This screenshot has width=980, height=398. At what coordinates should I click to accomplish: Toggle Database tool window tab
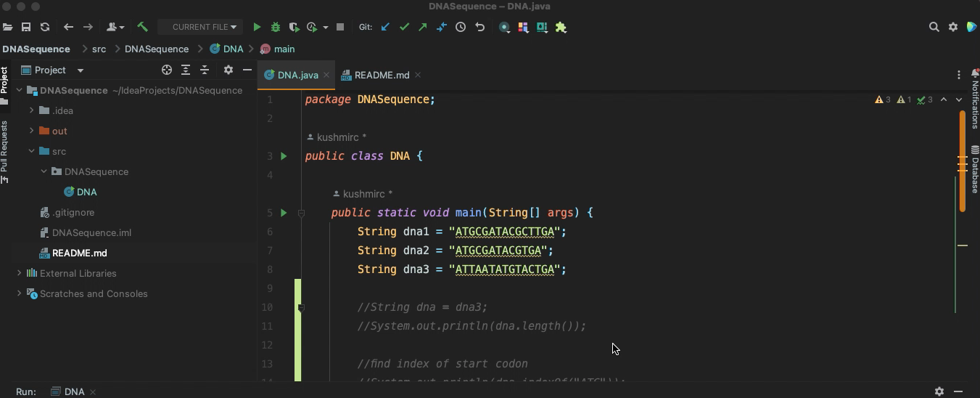[974, 169]
